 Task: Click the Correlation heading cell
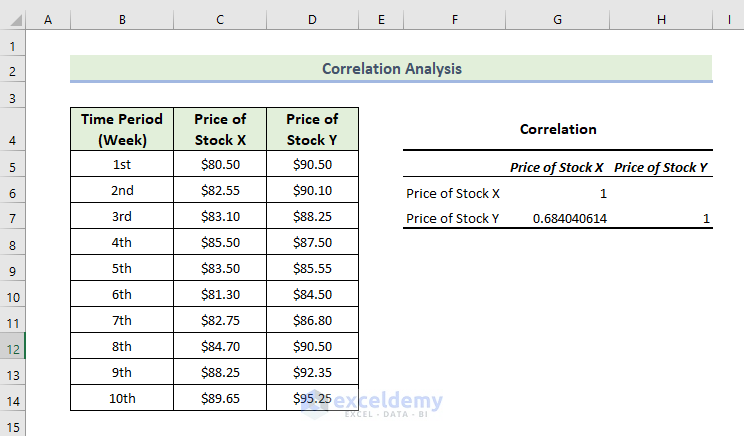tap(558, 129)
